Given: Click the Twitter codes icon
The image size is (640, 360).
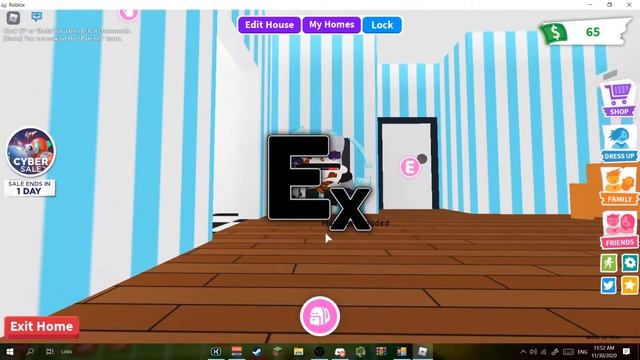Looking at the screenshot, I should coord(609,285).
